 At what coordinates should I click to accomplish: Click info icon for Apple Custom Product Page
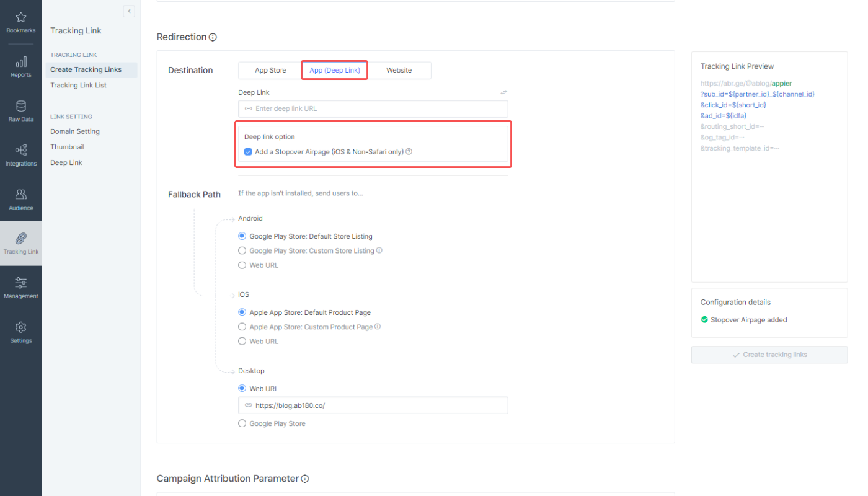point(378,327)
